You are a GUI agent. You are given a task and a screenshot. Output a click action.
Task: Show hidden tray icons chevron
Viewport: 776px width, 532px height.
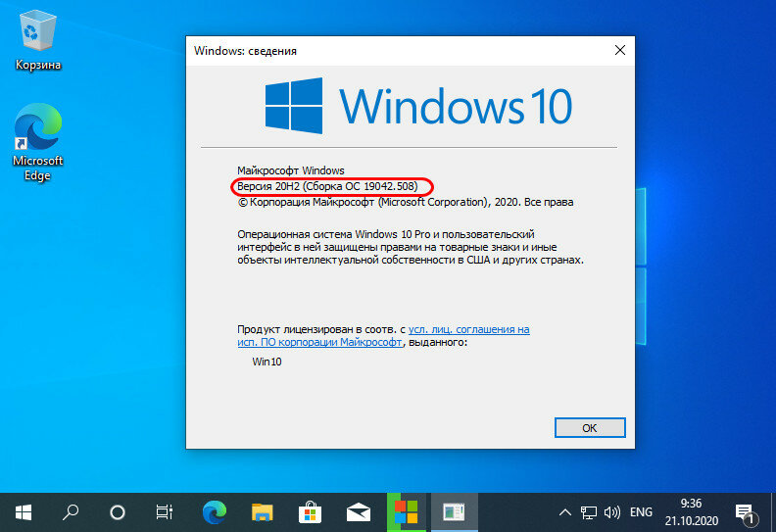point(564,512)
